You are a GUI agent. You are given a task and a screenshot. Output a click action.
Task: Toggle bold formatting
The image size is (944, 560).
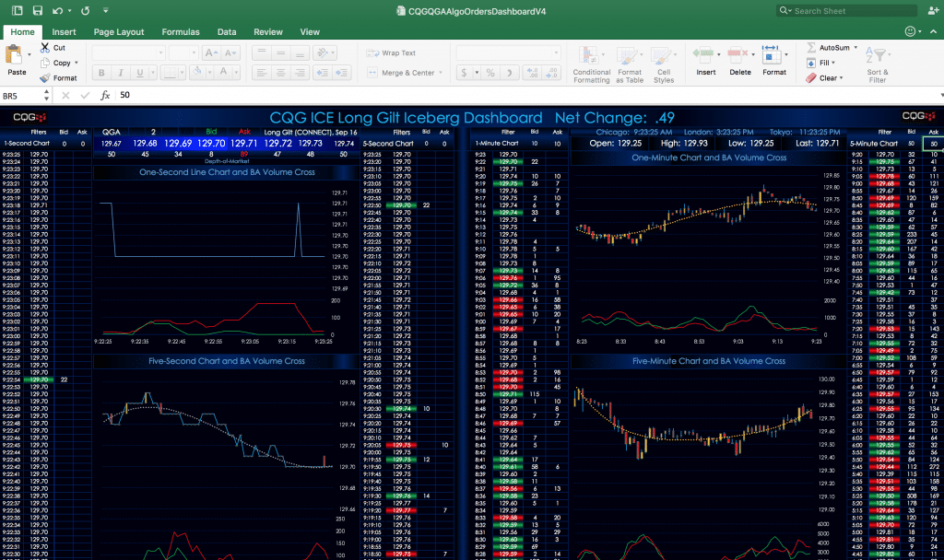(102, 73)
